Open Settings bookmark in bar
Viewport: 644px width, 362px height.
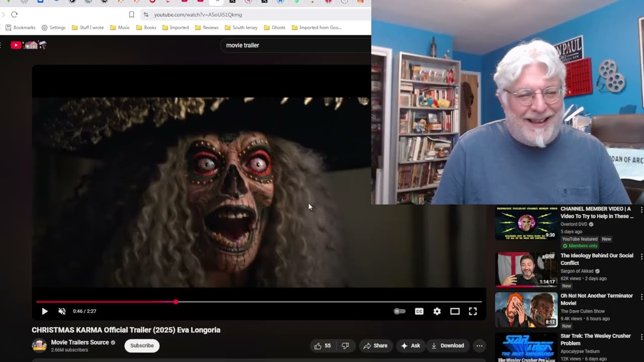point(53,28)
